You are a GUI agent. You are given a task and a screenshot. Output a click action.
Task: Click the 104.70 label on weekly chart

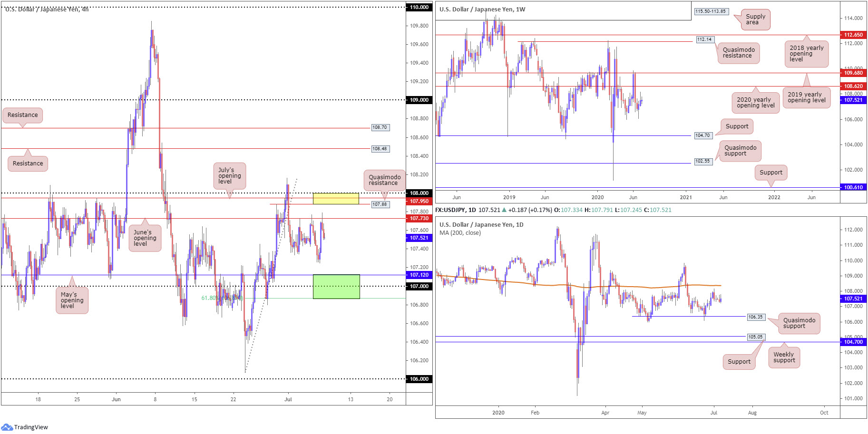tap(703, 135)
